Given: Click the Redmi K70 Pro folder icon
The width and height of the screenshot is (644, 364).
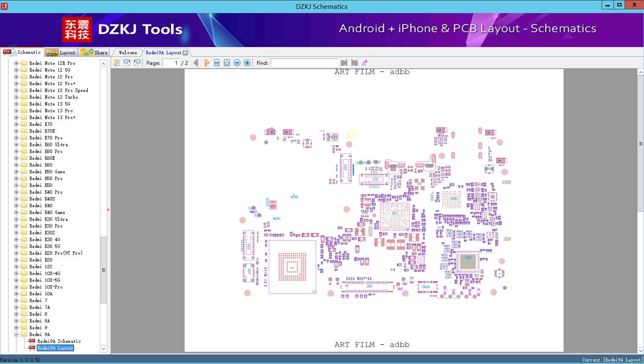Looking at the screenshot, I should (x=24, y=138).
